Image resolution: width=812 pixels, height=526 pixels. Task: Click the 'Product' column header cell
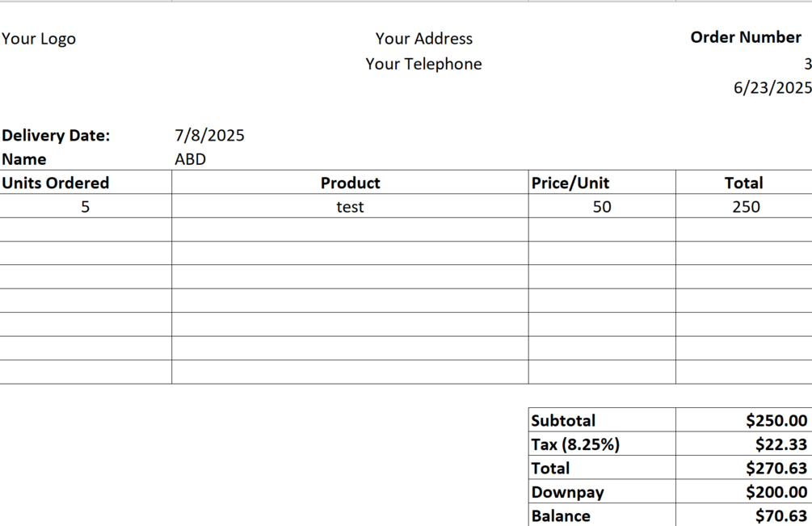(x=350, y=183)
